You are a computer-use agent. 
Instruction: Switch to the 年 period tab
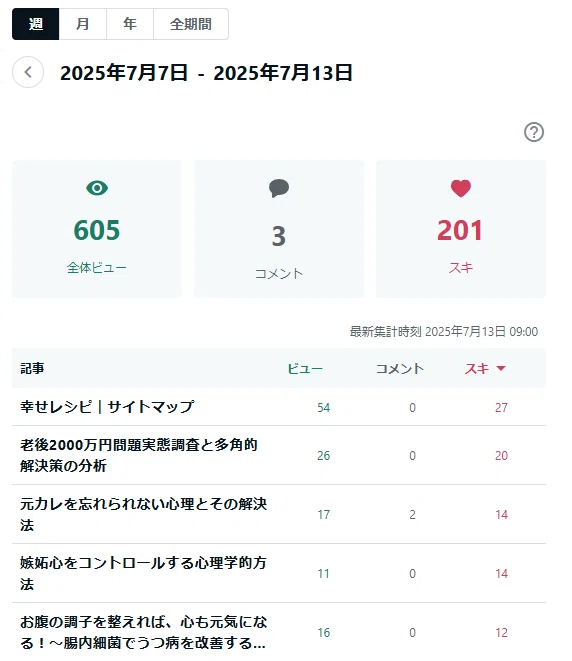tap(130, 24)
